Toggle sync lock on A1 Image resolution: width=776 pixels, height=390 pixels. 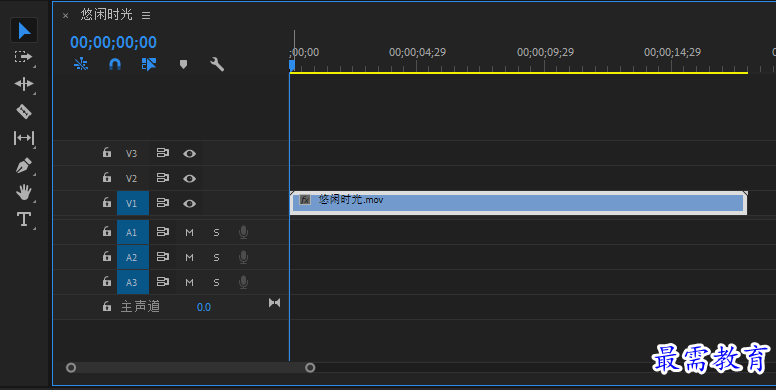[x=163, y=232]
